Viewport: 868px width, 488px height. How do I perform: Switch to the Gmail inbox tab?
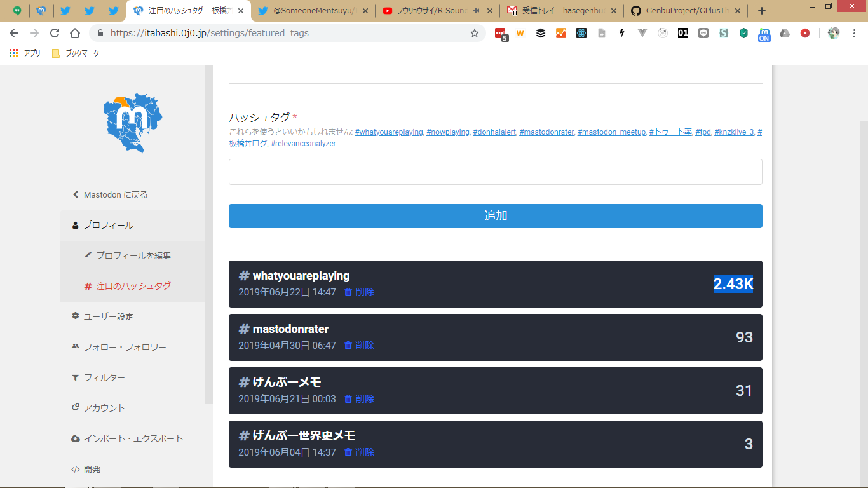coord(560,11)
